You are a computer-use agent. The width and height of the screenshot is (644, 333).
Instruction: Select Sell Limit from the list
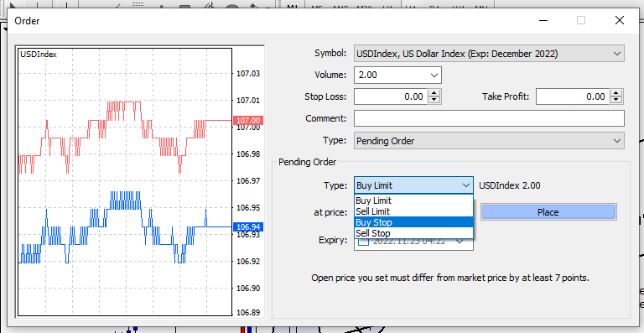[413, 211]
